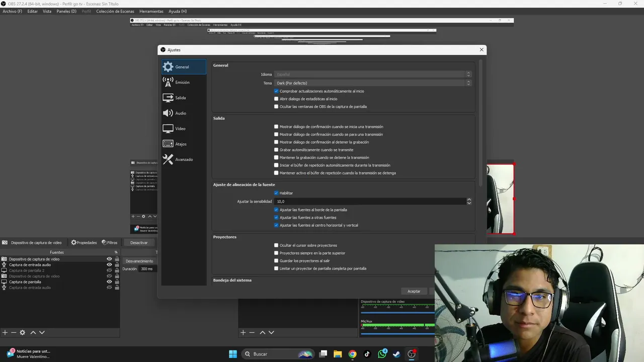Move the source down in the Fuentes list
Image resolution: width=644 pixels, height=362 pixels.
(42, 332)
